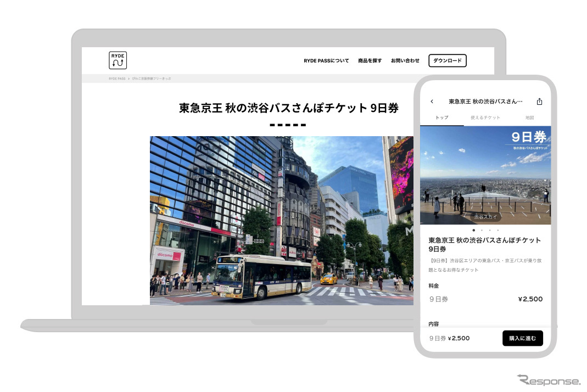
Task: Tap the first carousel pagination dot
Action: pos(473,230)
